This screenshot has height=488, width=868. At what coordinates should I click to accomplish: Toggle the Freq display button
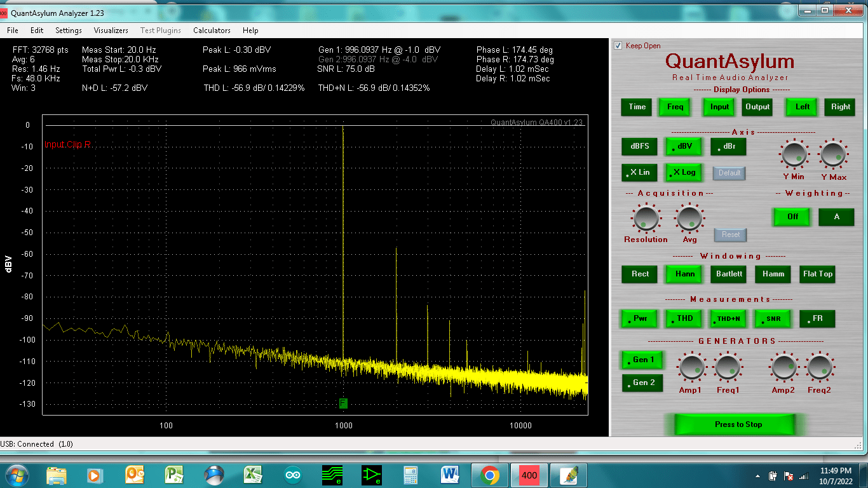(675, 107)
